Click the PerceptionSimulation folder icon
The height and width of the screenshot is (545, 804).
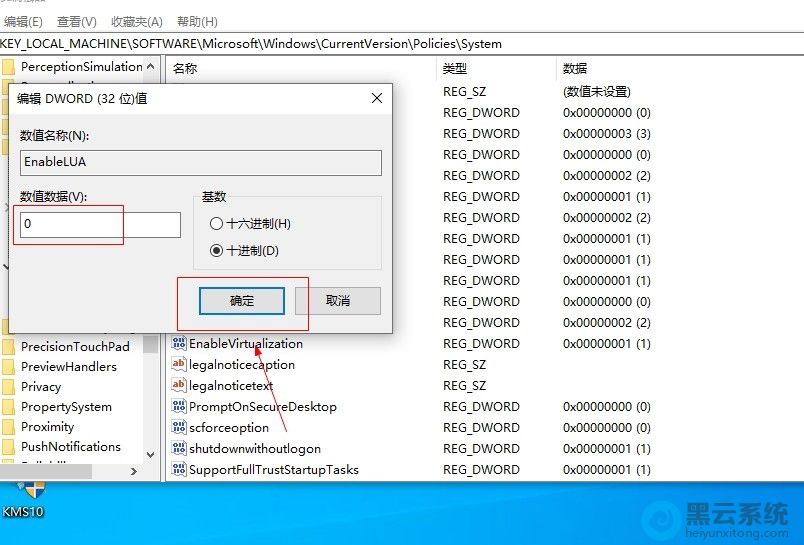point(8,67)
